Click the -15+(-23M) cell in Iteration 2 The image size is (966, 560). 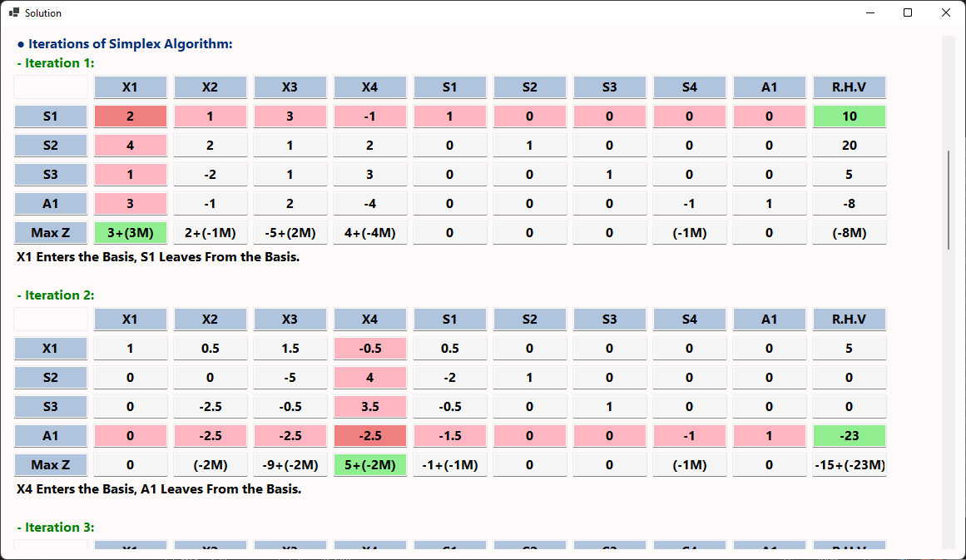point(849,465)
